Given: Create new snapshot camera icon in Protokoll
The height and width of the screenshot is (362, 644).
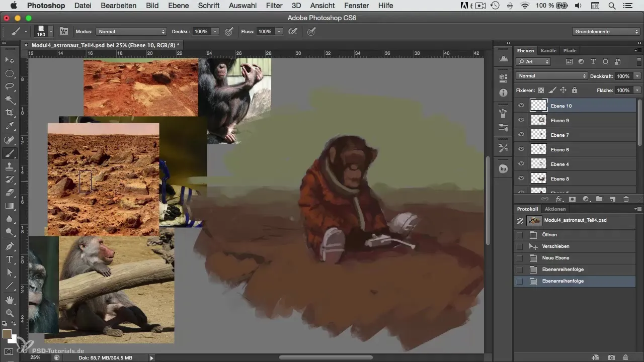Looking at the screenshot, I should (x=611, y=357).
